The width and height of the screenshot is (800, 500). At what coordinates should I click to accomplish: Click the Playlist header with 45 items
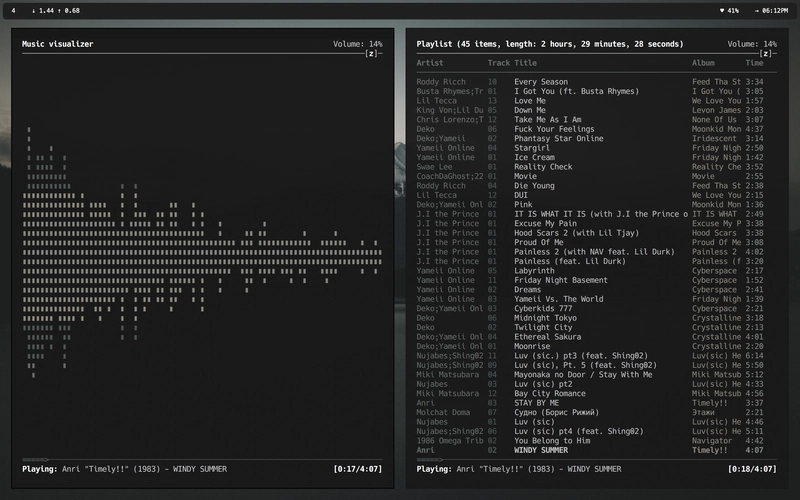549,44
